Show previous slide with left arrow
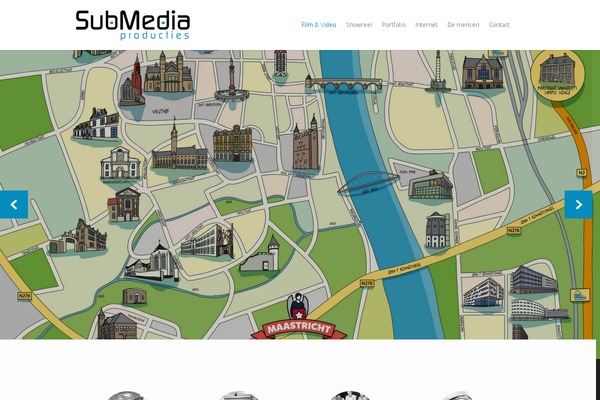This screenshot has width=600, height=400. coord(14,204)
